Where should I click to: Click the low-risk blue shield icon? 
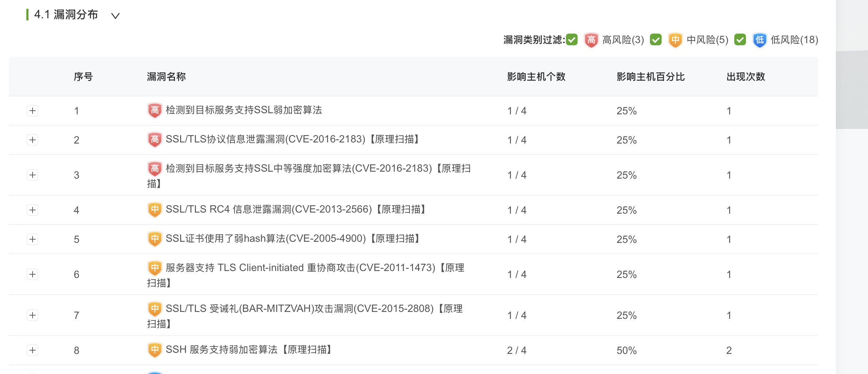(759, 40)
